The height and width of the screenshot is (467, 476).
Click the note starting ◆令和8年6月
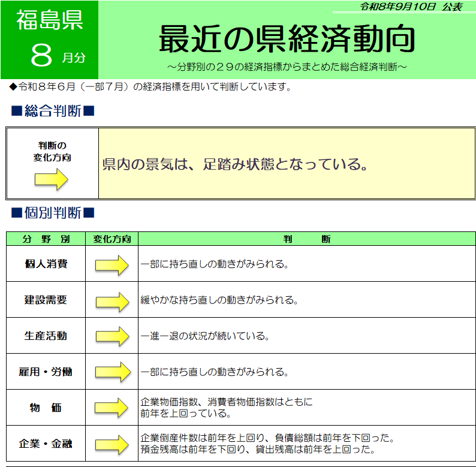pos(150,87)
